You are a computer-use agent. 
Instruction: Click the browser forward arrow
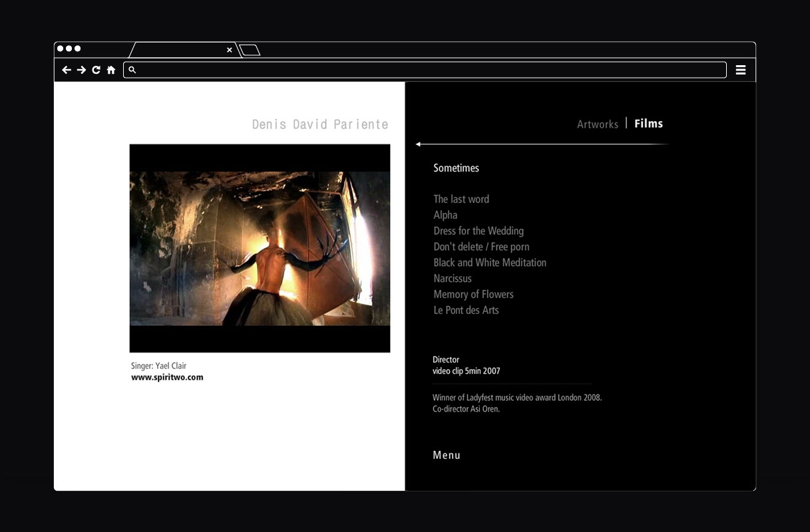click(81, 70)
